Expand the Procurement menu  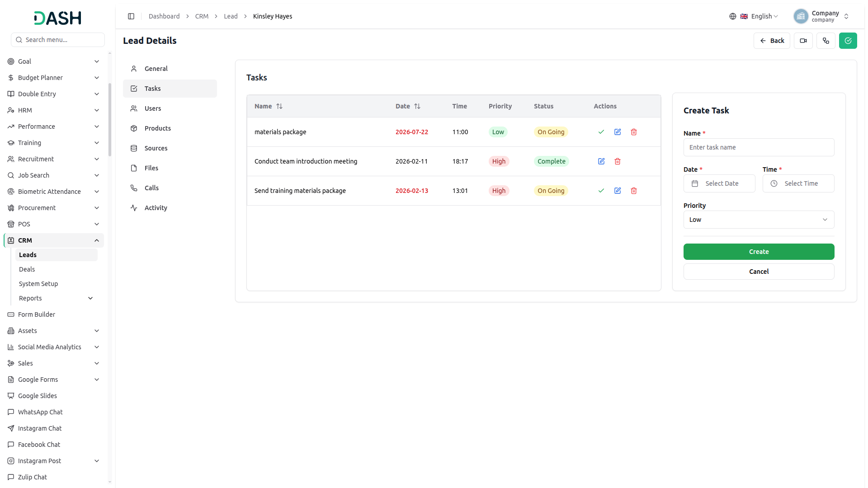point(54,208)
